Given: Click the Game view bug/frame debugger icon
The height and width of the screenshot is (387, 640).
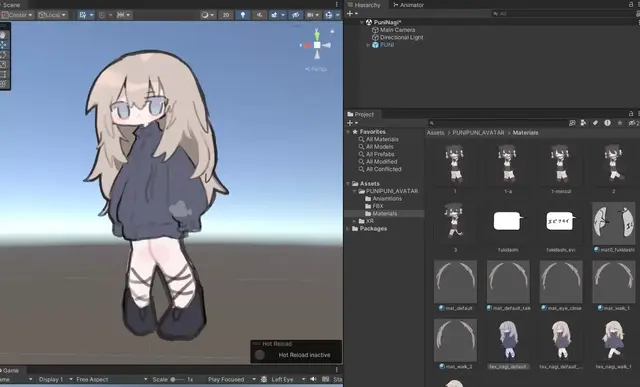Looking at the screenshot, I should [264, 379].
